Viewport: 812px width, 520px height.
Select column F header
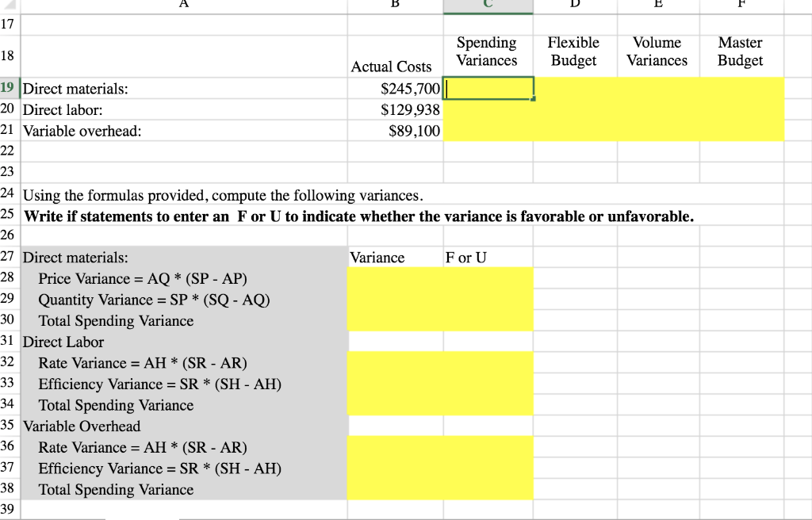click(x=741, y=3)
